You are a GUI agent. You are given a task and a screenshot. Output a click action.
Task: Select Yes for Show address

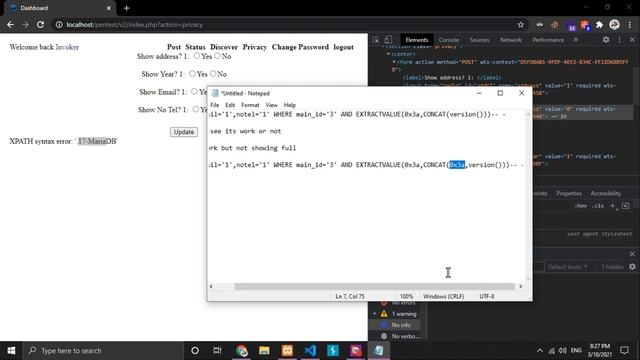pos(197,56)
